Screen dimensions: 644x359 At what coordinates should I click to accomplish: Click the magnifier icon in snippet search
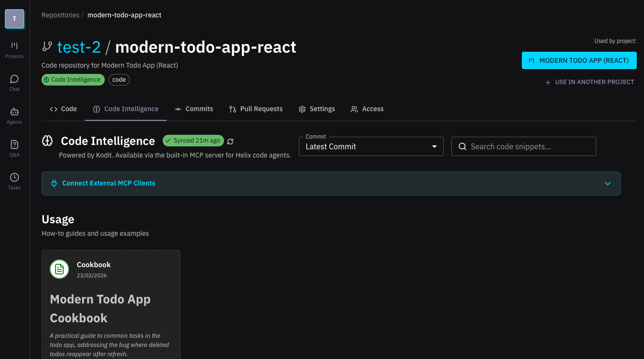(462, 146)
